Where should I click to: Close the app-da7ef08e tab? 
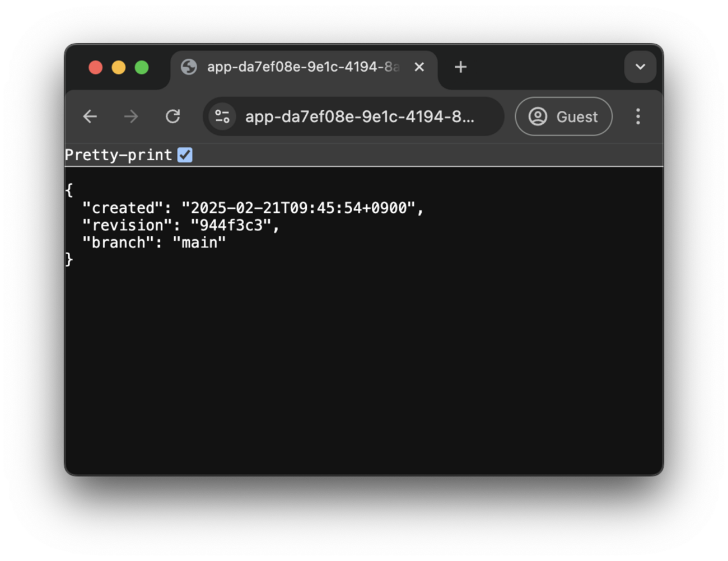[419, 67]
